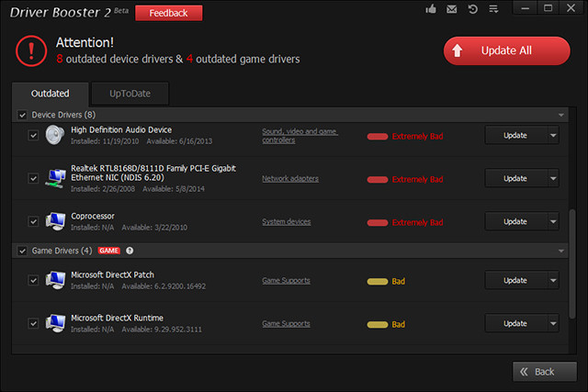Toggle the Game Drivers (4) group checkbox

pyautogui.click(x=22, y=251)
